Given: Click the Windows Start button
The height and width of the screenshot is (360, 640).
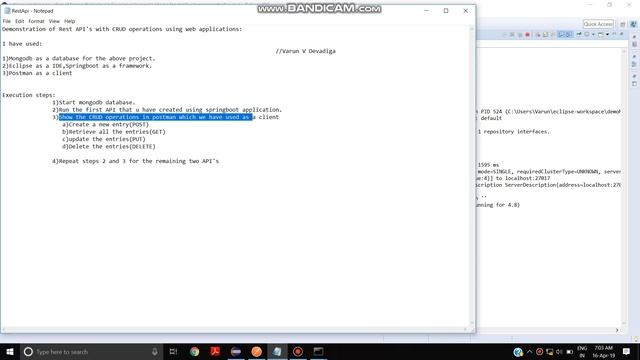Looking at the screenshot, I should (10, 351).
